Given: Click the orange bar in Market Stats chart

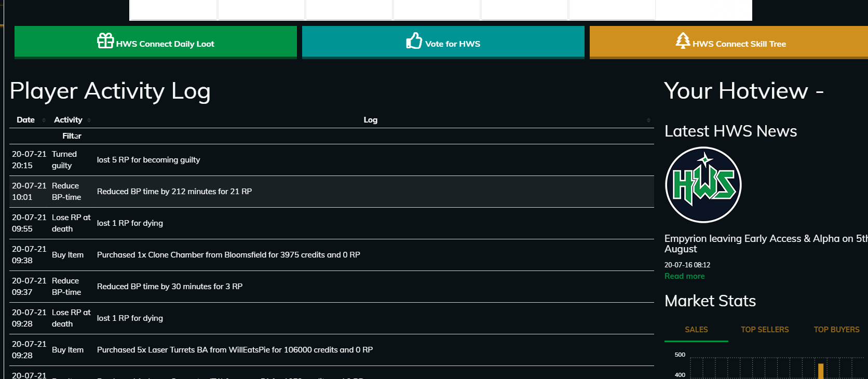Looking at the screenshot, I should pos(821,371).
